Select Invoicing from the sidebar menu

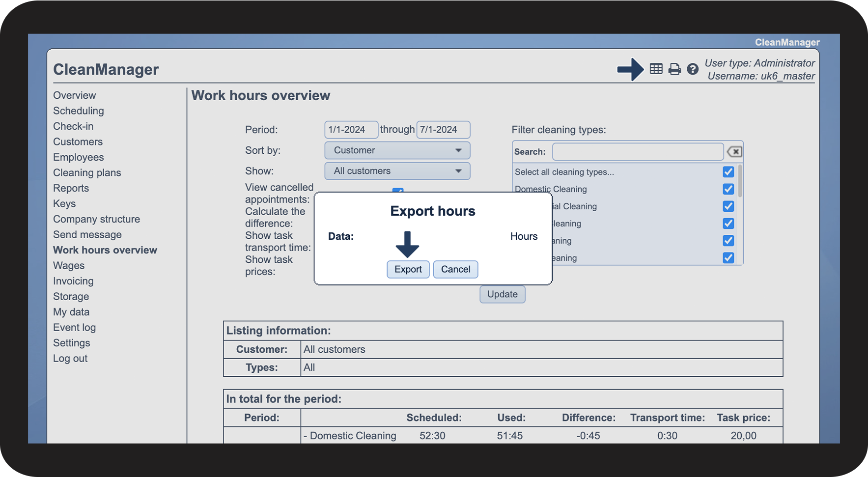(73, 281)
